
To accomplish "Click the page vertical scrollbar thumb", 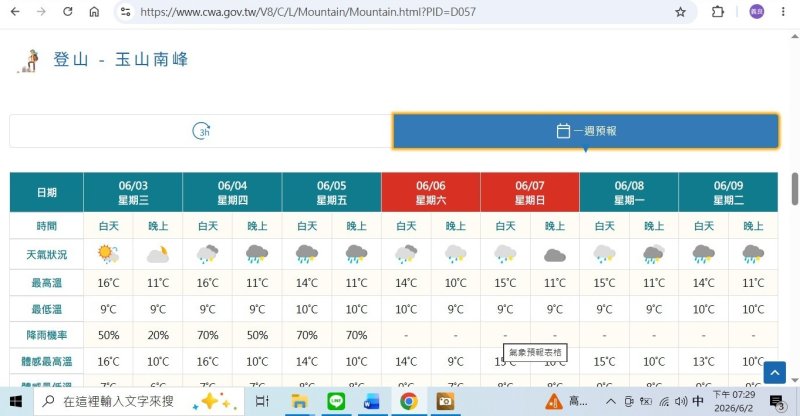I will (x=795, y=189).
